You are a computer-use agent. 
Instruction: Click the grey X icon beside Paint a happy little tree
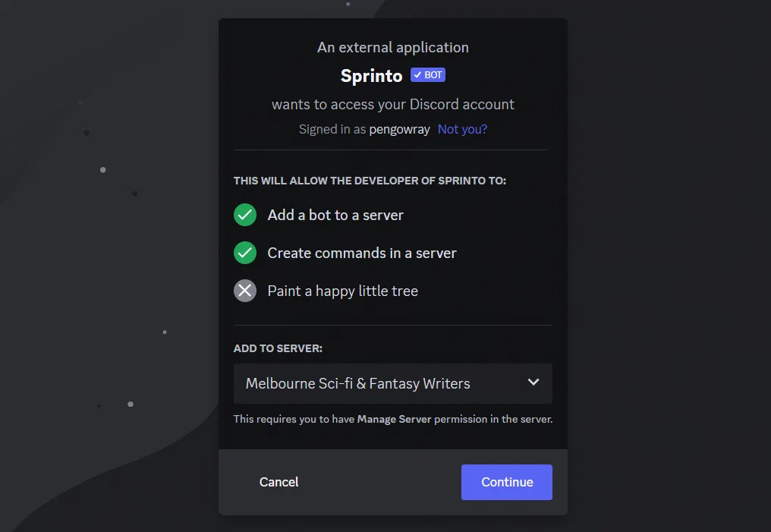tap(245, 291)
